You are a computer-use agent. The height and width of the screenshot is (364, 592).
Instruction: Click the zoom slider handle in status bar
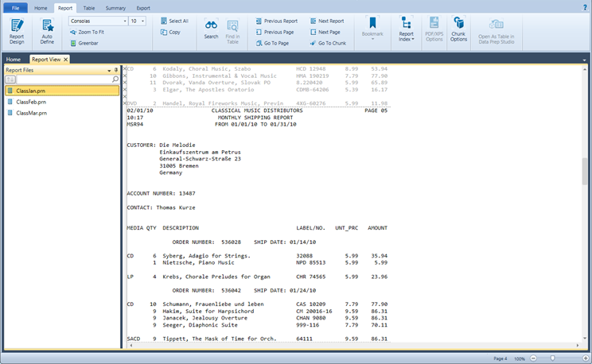point(552,358)
